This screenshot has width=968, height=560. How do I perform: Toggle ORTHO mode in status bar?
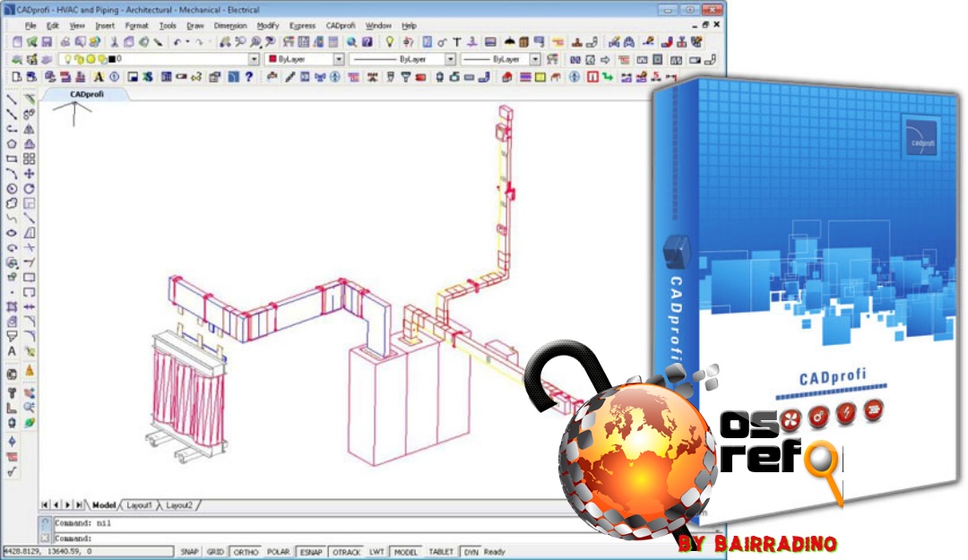coord(246,552)
